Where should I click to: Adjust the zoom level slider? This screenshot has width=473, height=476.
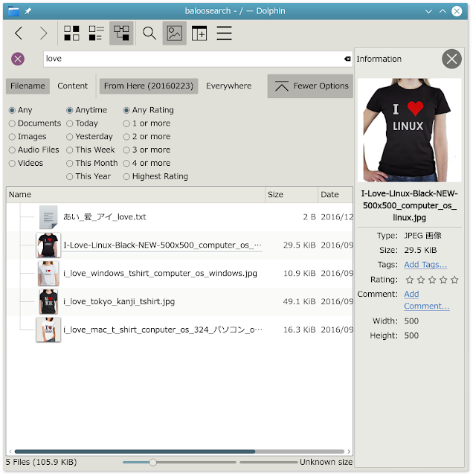[179, 462]
